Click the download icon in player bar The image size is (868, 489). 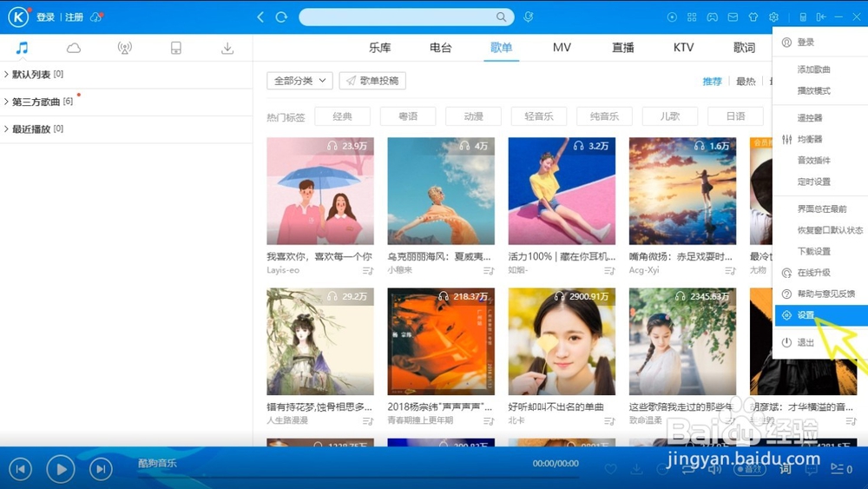(x=636, y=469)
